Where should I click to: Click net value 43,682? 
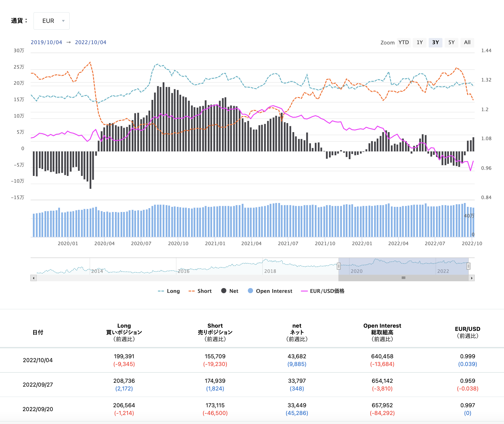click(x=297, y=356)
